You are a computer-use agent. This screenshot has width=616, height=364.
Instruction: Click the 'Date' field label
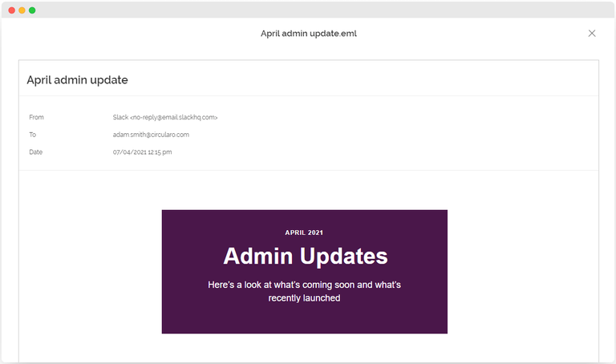(35, 152)
